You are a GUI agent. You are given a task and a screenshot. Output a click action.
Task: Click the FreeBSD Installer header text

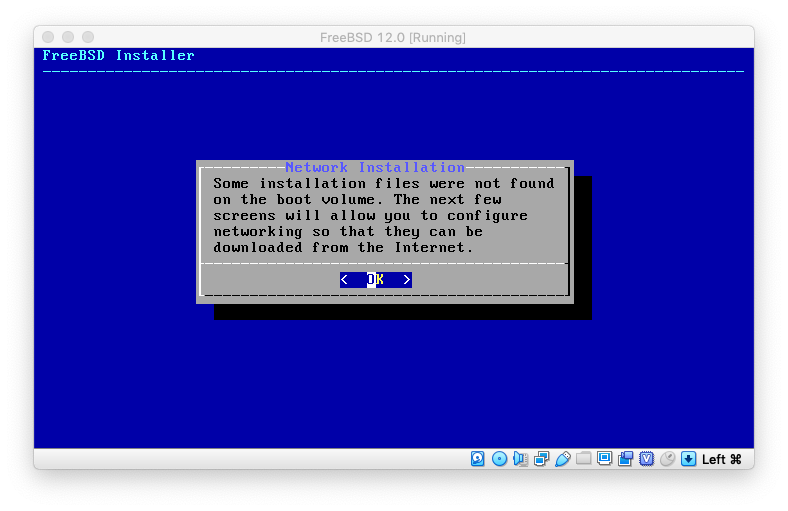(118, 55)
